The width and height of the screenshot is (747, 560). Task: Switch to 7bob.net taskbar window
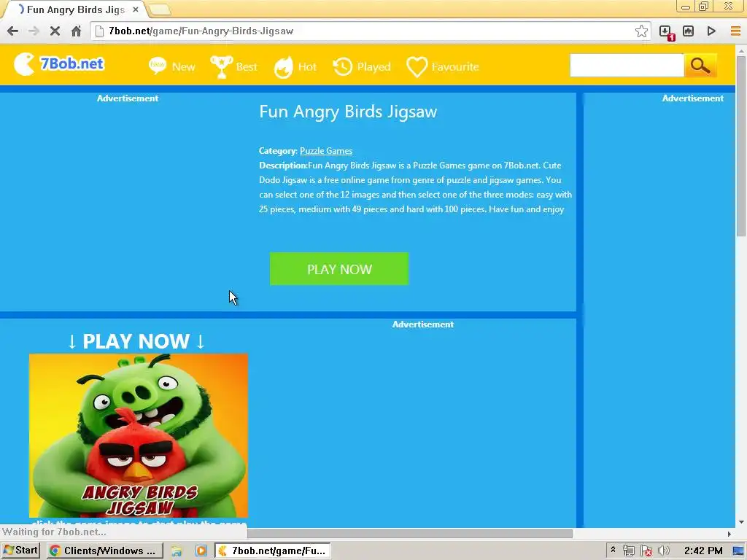[273, 551]
